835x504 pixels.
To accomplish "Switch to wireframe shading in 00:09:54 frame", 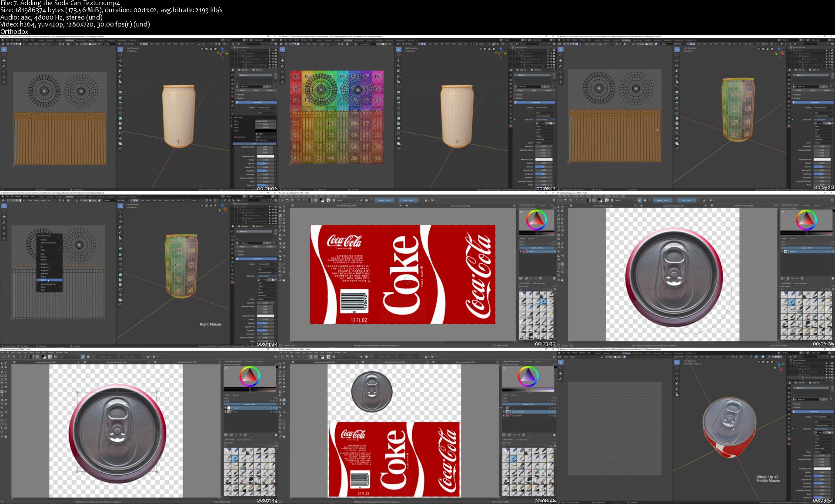I will click(x=773, y=357).
